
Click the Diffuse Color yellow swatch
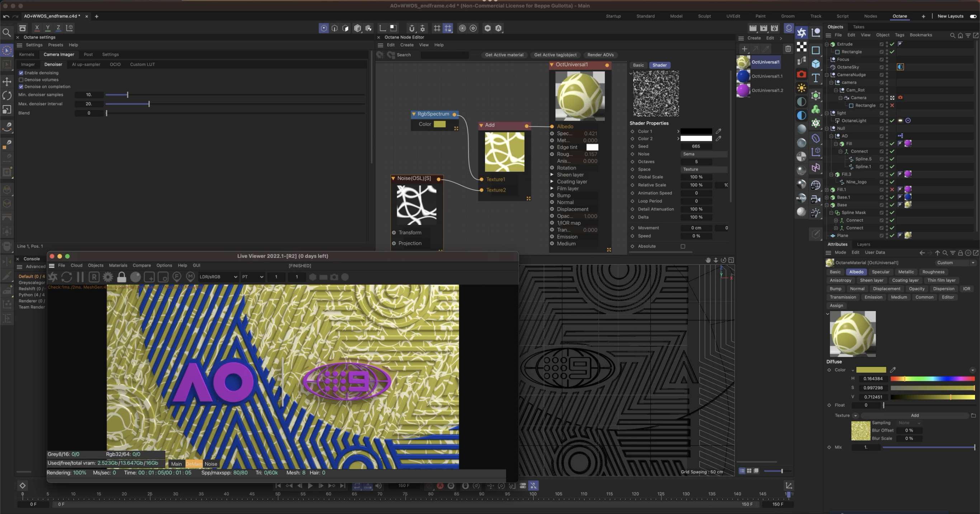tap(871, 370)
